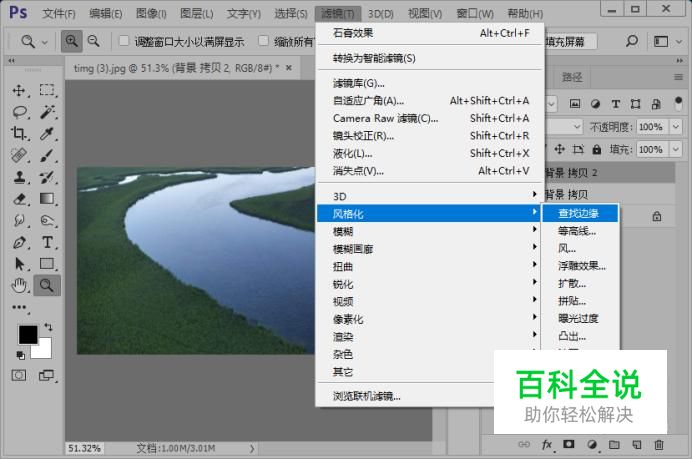Select the Hand tool

click(19, 286)
